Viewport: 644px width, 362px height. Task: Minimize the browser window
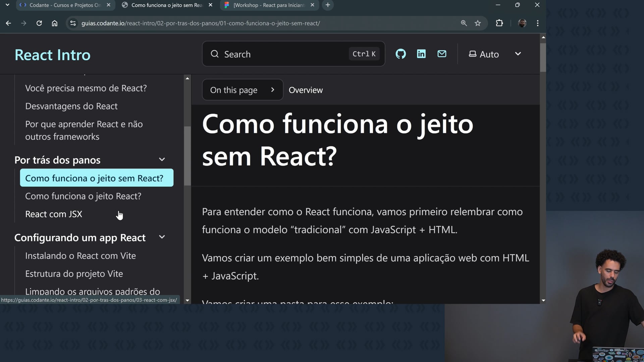tap(498, 5)
